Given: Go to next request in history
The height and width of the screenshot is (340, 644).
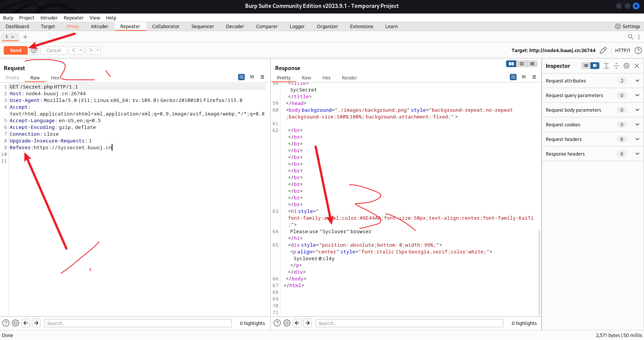Looking at the screenshot, I should (x=90, y=50).
